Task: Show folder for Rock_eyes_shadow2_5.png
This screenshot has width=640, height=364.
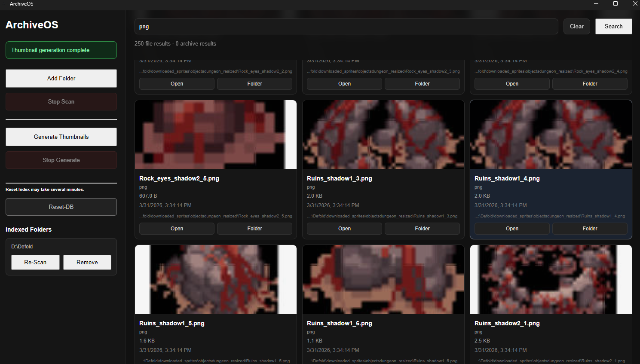Action: [254, 229]
